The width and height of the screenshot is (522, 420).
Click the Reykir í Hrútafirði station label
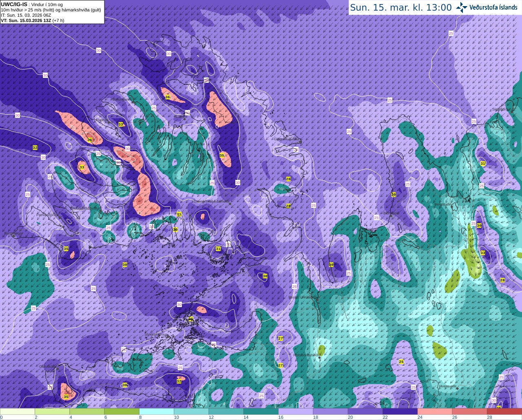pyautogui.click(x=304, y=297)
